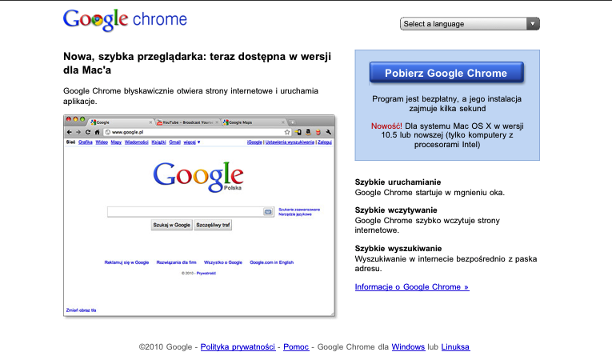Click the Amazon extension icon in preview toolbar
Viewport: 612px width, 364px height.
(308, 132)
